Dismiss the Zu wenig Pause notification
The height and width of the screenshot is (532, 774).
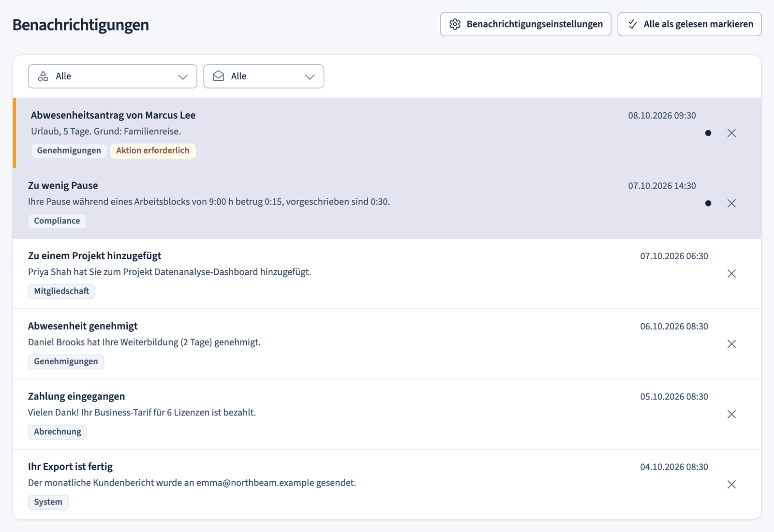coord(731,203)
